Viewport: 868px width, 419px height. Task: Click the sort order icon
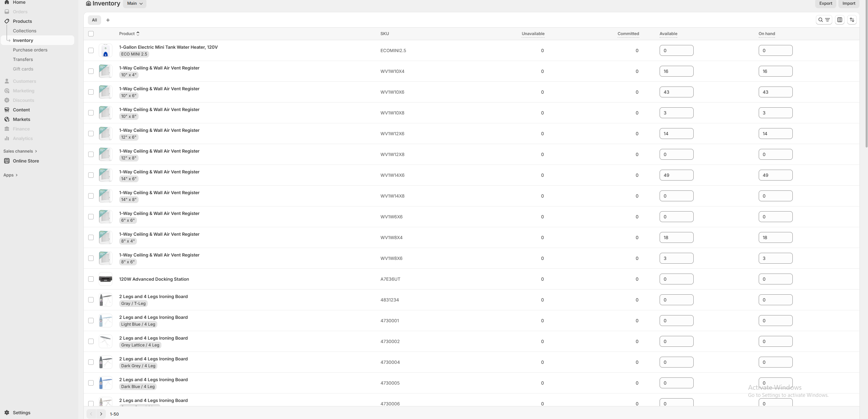coord(852,20)
